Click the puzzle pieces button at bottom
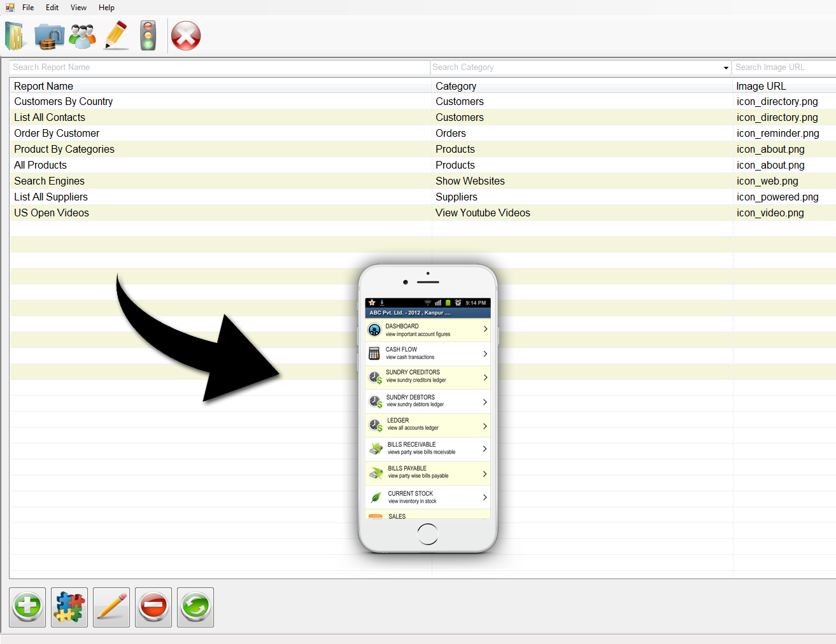The image size is (836, 644). [x=69, y=607]
